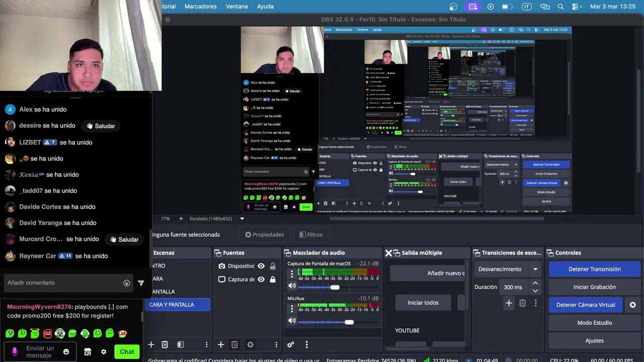Open transition properties three-dot menu
This screenshot has height=362, width=644.
(x=535, y=303)
